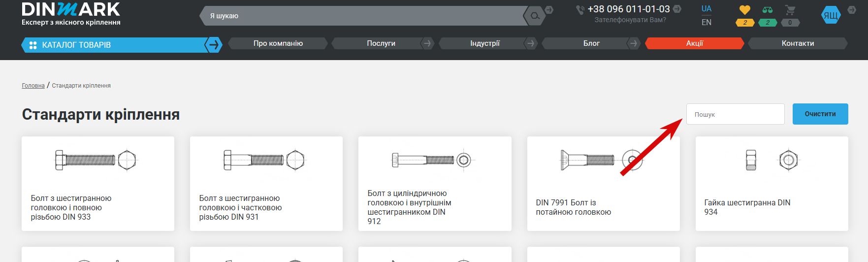Image resolution: width=868 pixels, height=262 pixels.
Task: Open the DIN 931 bolt drawing thumbnail
Action: (x=264, y=160)
